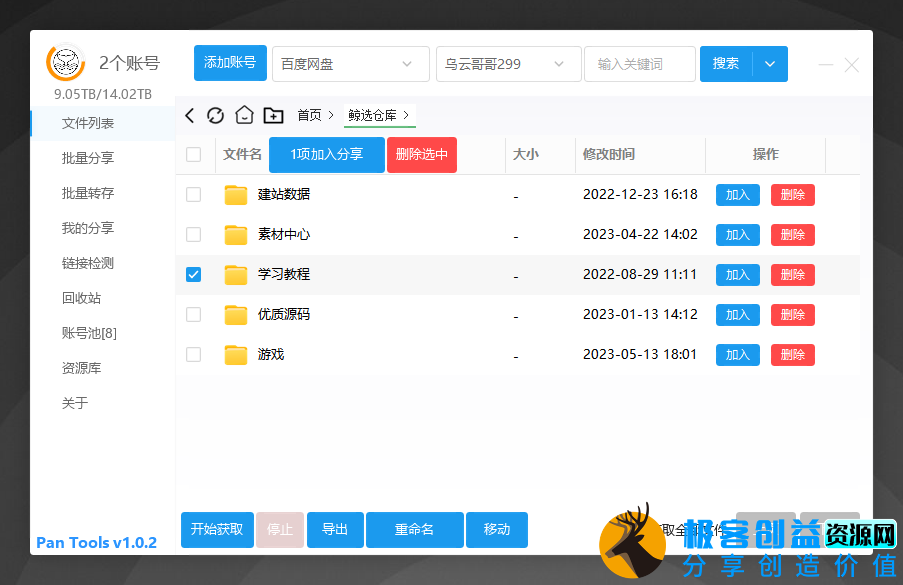
Task: Click the back arrow navigation icon
Action: 190,116
